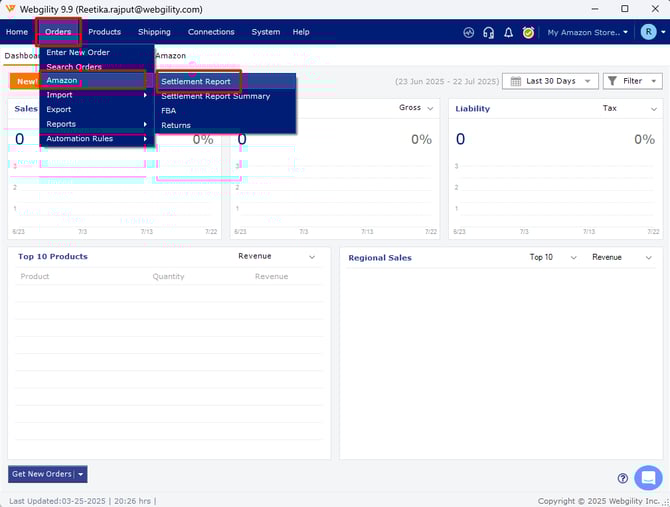Viewport: 670px width, 507px height.
Task: Expand the Revenue dropdown in Top 10 Products
Action: [276, 257]
